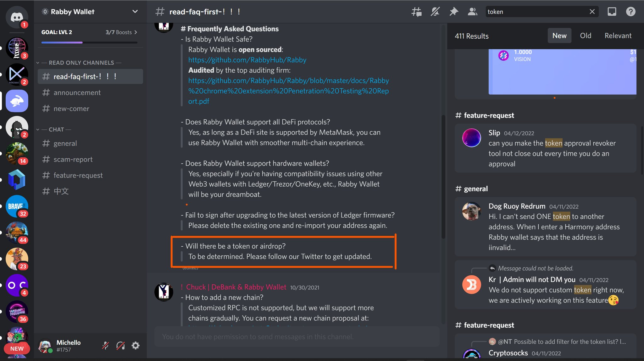Show pinned messages
Viewport: 644px width, 361px height.
(x=453, y=12)
